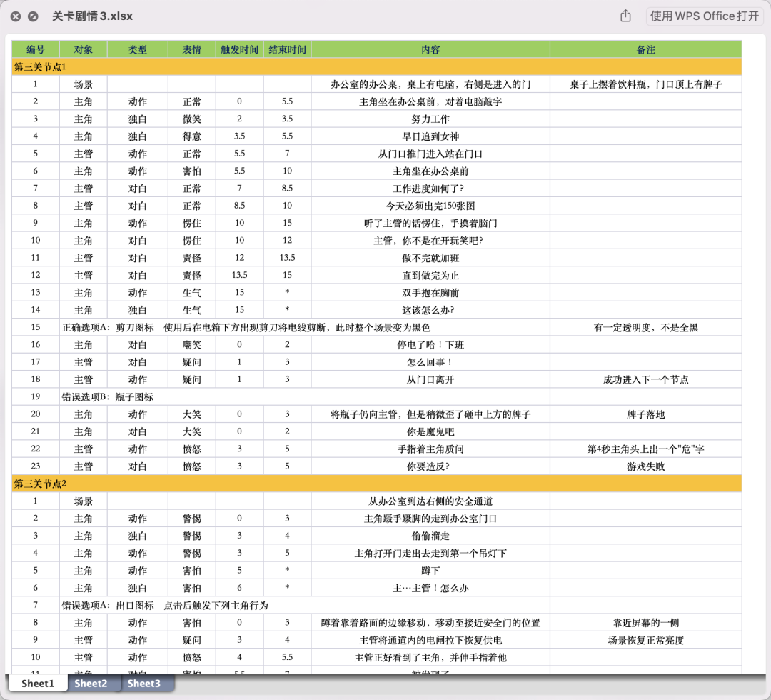The width and height of the screenshot is (771, 700).
Task: Click the cell 双手抱在胸前
Action: 430,293
